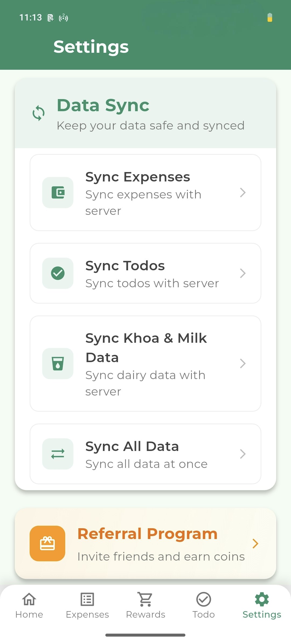Tap the Sync Khoa & Milk Data title
Screen dimensions: 291x644
(146, 348)
